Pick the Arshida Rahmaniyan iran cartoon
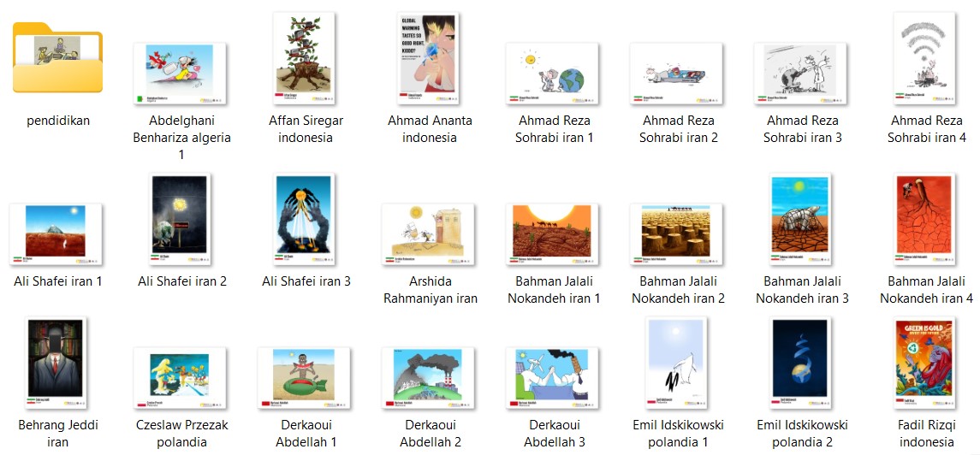The image size is (980, 455). [x=428, y=234]
